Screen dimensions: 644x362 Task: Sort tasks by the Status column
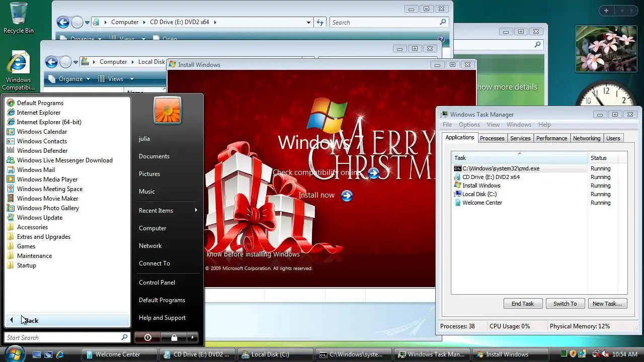point(602,158)
